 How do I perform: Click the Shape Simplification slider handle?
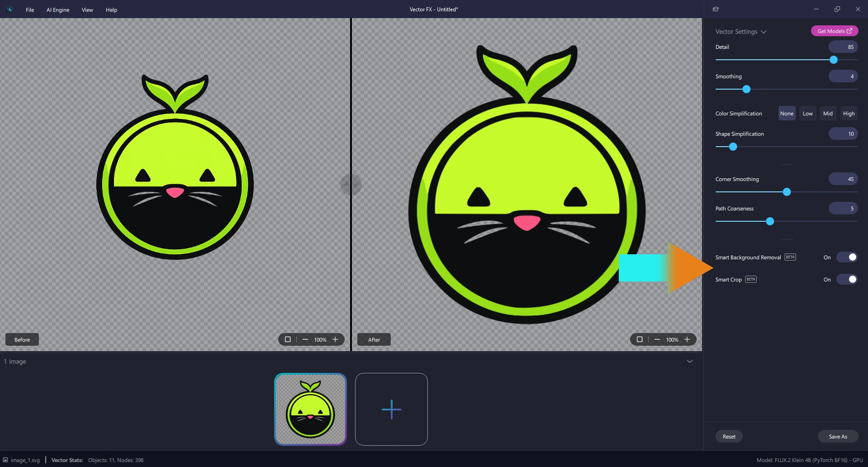733,147
